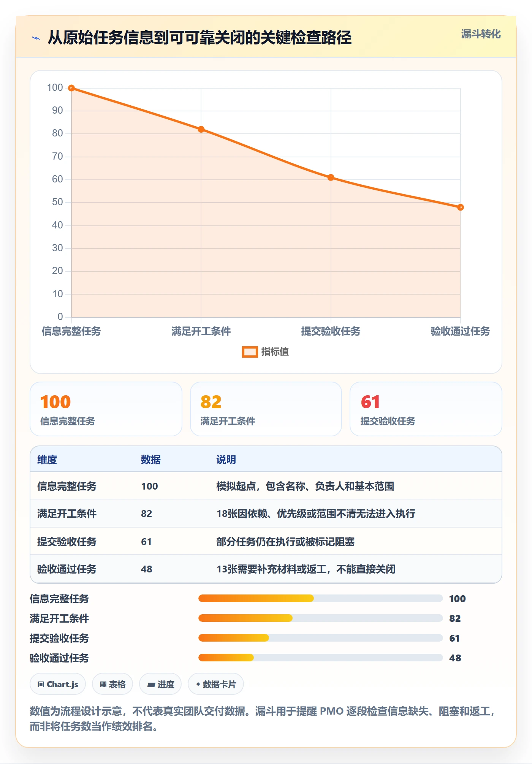Click the x-axis label 验收通过任务
The width and height of the screenshot is (532, 764).
460,331
